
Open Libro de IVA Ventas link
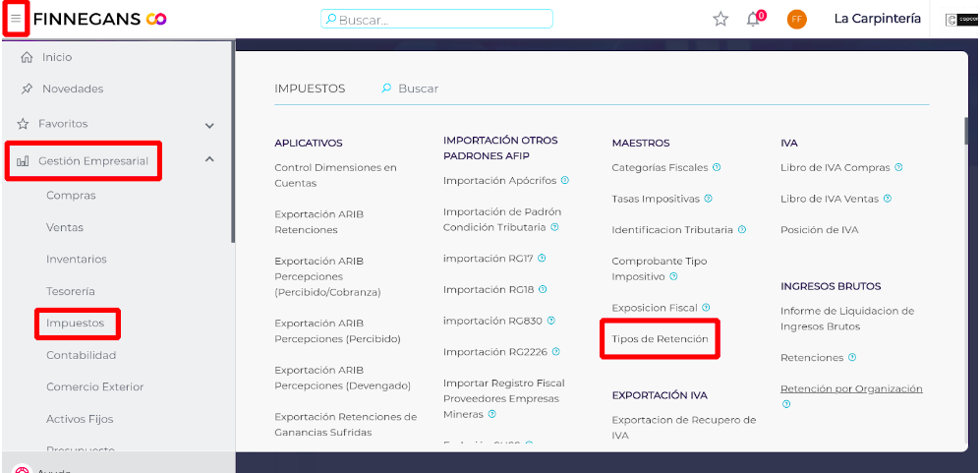coord(830,199)
